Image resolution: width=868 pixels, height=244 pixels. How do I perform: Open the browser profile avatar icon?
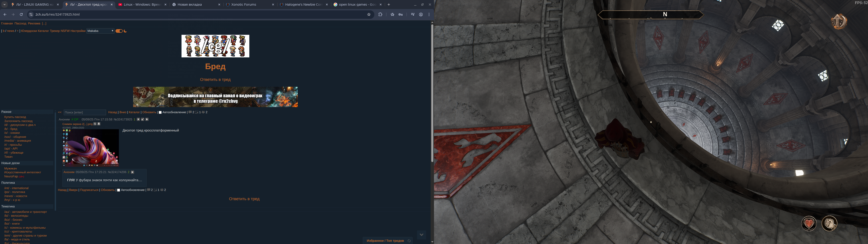421,14
